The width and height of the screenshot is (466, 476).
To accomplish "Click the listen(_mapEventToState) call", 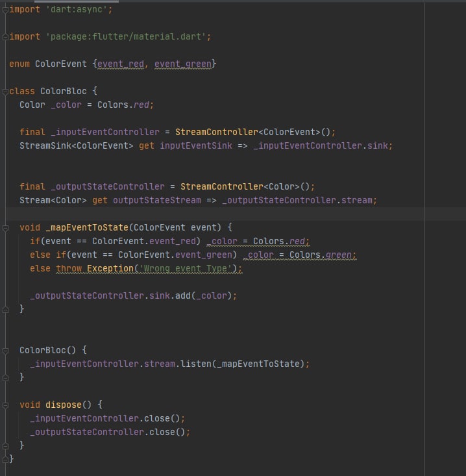I will click(242, 364).
